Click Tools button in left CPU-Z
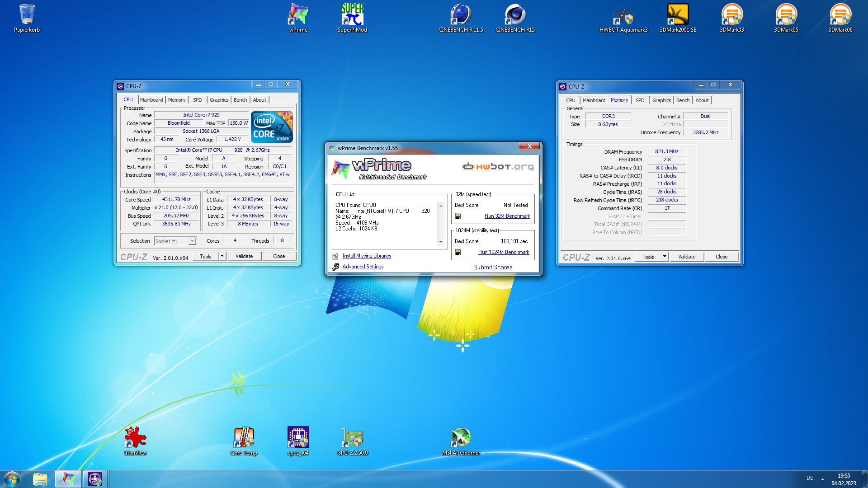 click(x=206, y=256)
